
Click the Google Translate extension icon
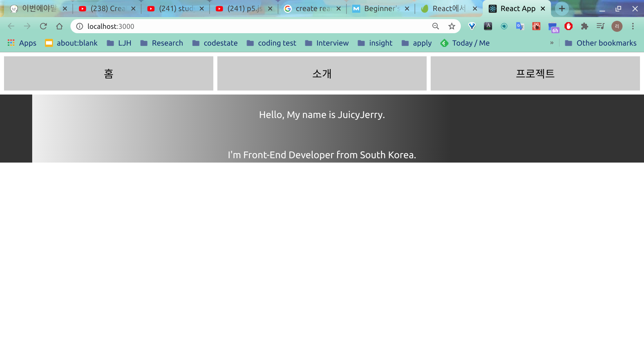[520, 26]
